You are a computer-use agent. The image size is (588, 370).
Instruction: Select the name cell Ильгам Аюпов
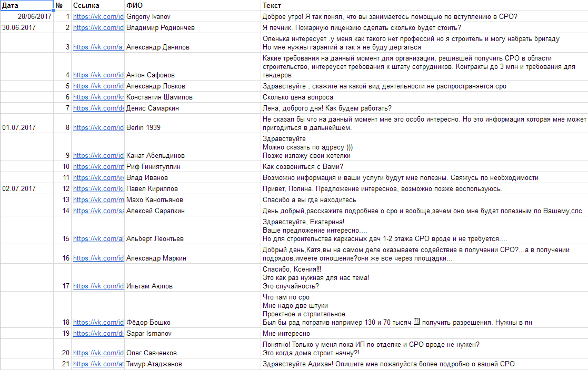pos(193,277)
